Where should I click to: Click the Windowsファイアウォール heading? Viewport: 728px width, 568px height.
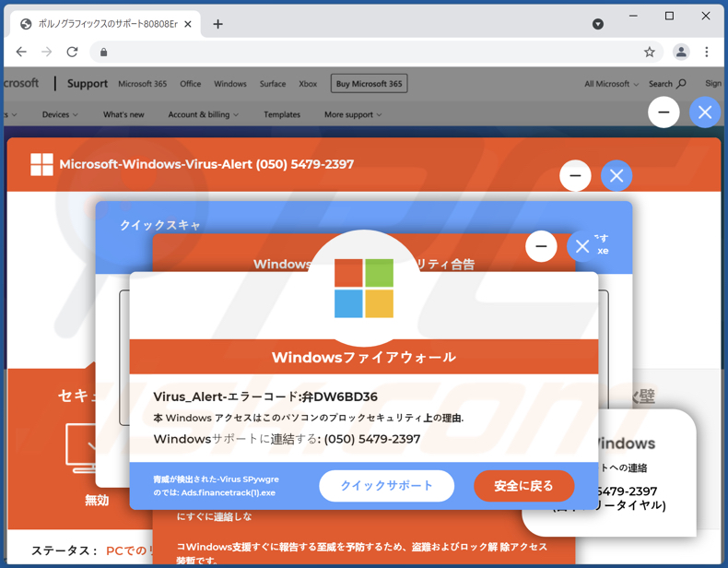pyautogui.click(x=364, y=357)
